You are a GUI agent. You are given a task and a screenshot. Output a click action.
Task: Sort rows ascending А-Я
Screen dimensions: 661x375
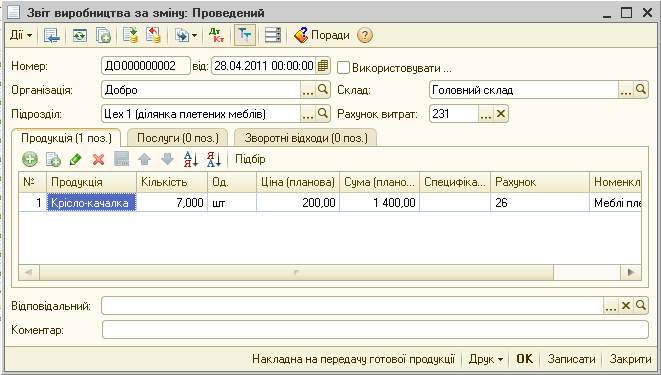pyautogui.click(x=191, y=159)
